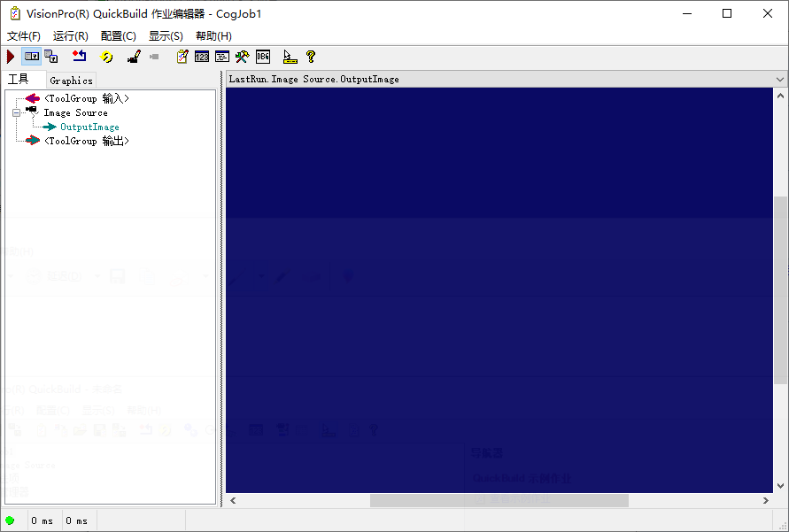Click the 123 posted items toolbar icon

tap(202, 56)
